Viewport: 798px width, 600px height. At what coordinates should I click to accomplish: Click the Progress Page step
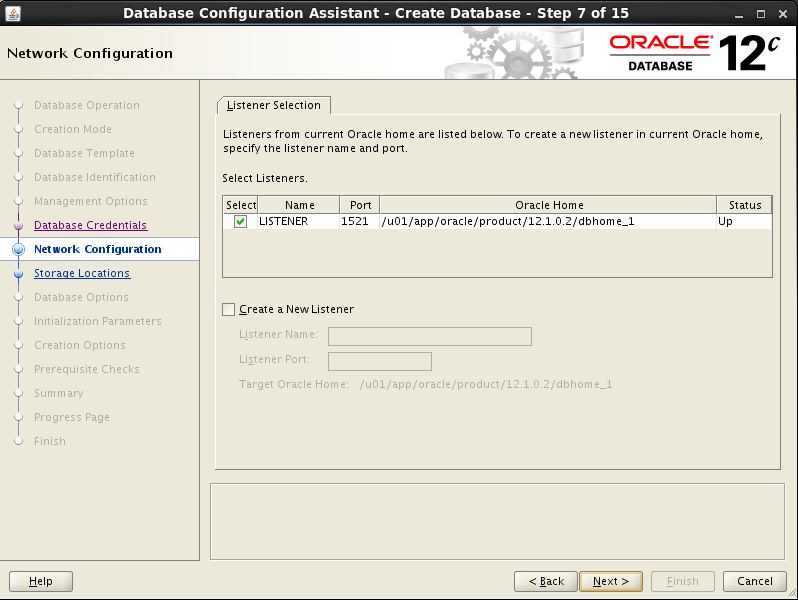[72, 417]
